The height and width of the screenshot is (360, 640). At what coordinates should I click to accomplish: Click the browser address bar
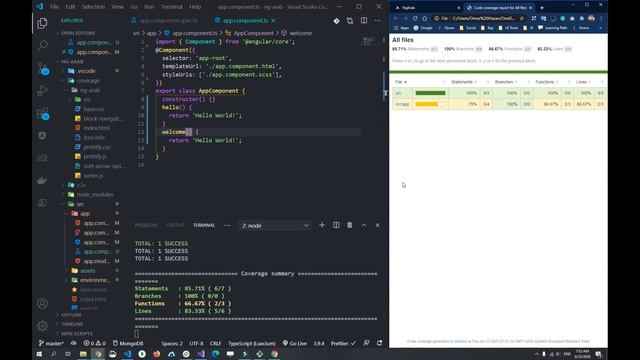(x=478, y=18)
